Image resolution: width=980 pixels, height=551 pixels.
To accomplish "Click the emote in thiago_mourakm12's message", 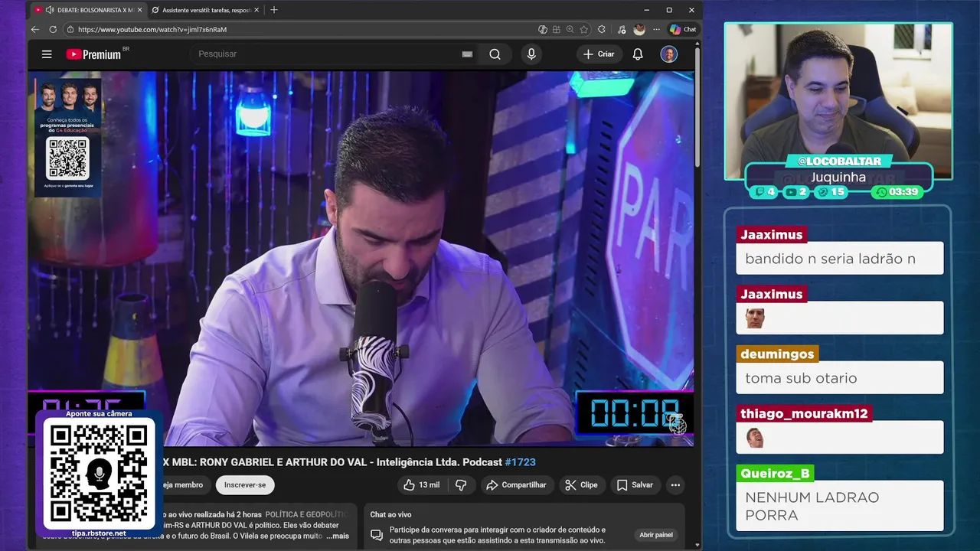I will click(755, 438).
